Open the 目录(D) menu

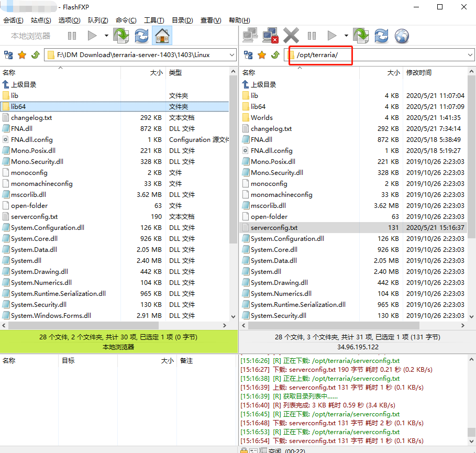[x=182, y=20]
